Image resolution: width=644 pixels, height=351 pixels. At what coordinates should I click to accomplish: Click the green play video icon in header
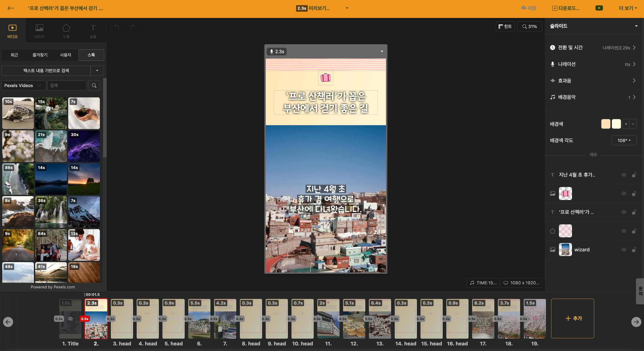click(x=599, y=8)
